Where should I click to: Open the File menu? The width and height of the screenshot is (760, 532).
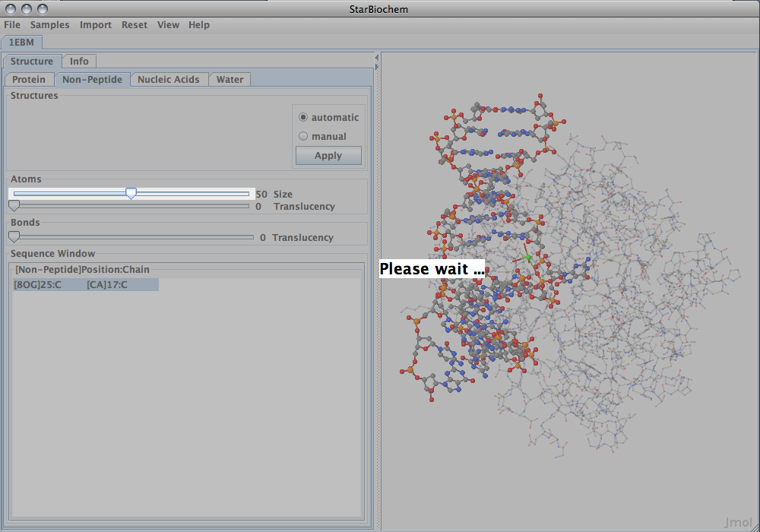[12, 25]
